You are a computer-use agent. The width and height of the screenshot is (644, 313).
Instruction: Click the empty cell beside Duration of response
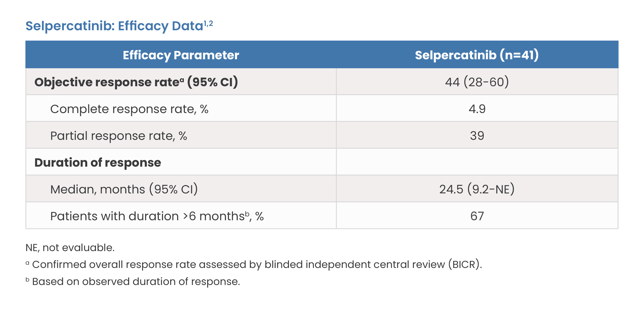coord(477,162)
